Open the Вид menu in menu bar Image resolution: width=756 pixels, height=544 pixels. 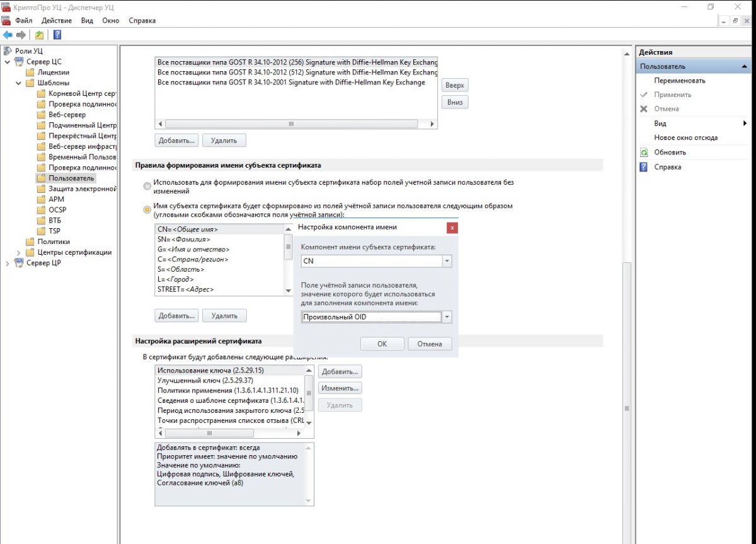(x=87, y=20)
